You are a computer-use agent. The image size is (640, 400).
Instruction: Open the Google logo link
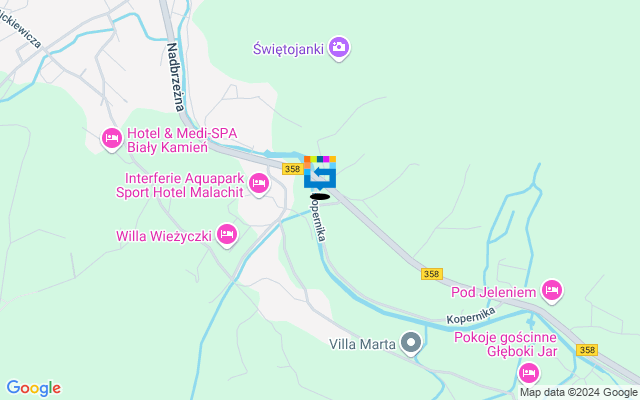pos(33,388)
